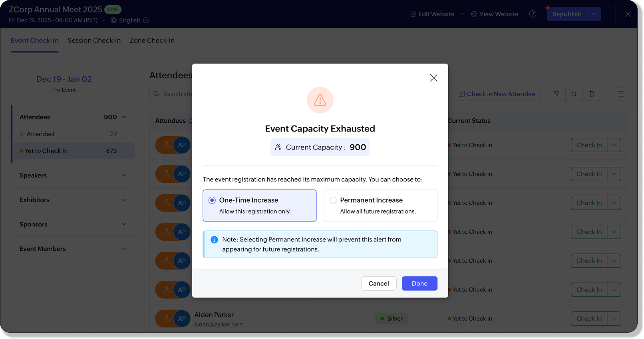This screenshot has height=339, width=644.
Task: Open the column layout table icon
Action: [591, 94]
